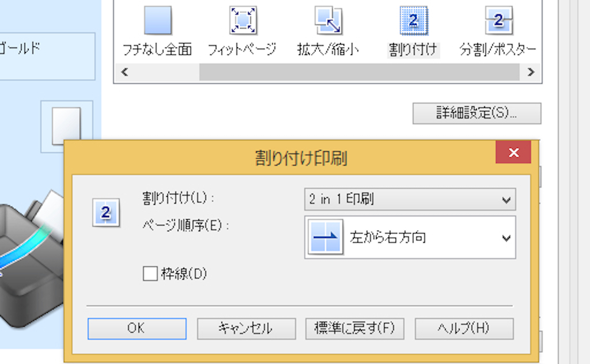Click the 2-in-1 layout preview icon in dialog
The width and height of the screenshot is (590, 364).
[105, 213]
